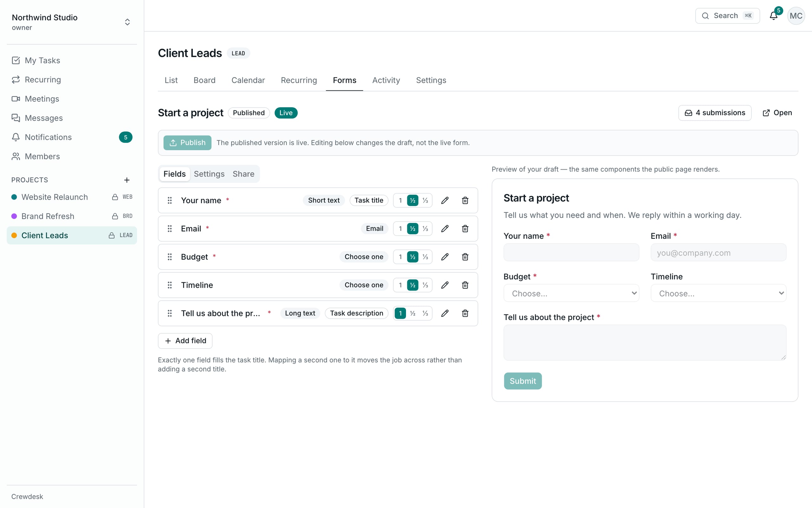Edit the Budget field with pencil icon

445,257
